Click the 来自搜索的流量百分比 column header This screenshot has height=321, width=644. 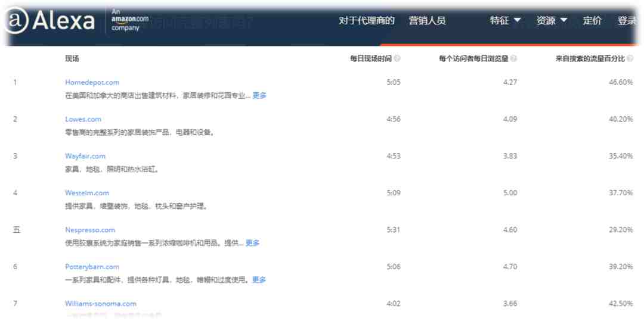[x=590, y=58]
